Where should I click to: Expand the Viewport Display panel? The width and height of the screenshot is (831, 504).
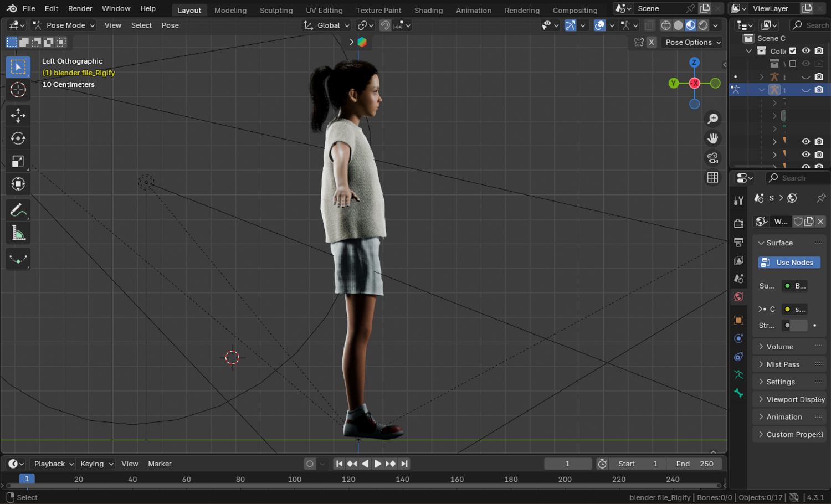click(x=789, y=399)
